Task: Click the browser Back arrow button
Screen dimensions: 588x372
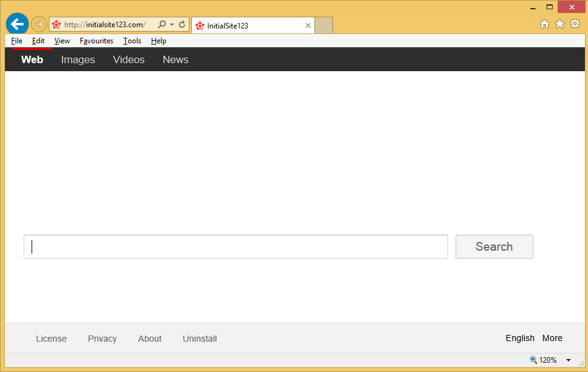Action: pyautogui.click(x=17, y=25)
